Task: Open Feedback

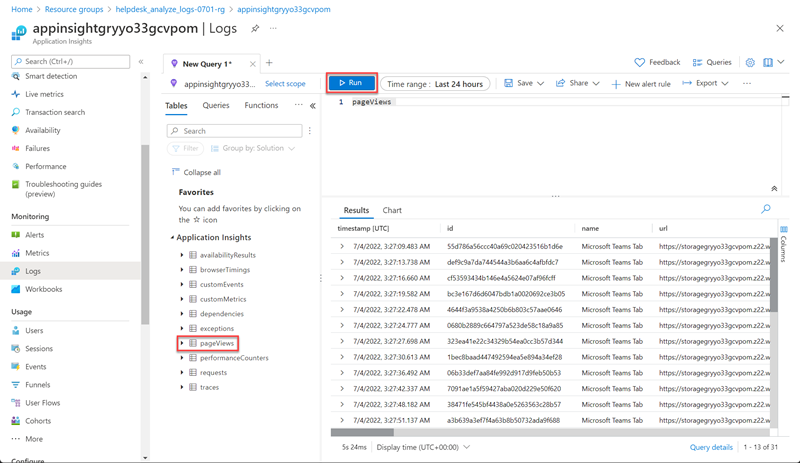Action: coord(657,62)
